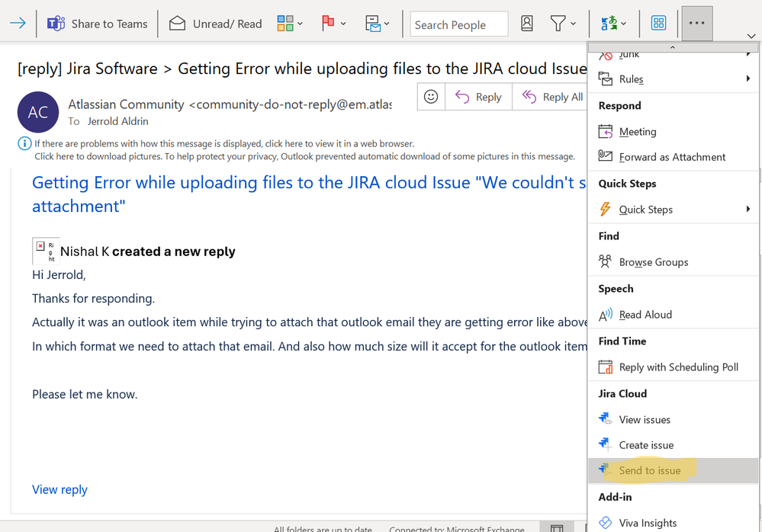The width and height of the screenshot is (762, 532).
Task: Select Send to issue from menu
Action: coord(650,470)
